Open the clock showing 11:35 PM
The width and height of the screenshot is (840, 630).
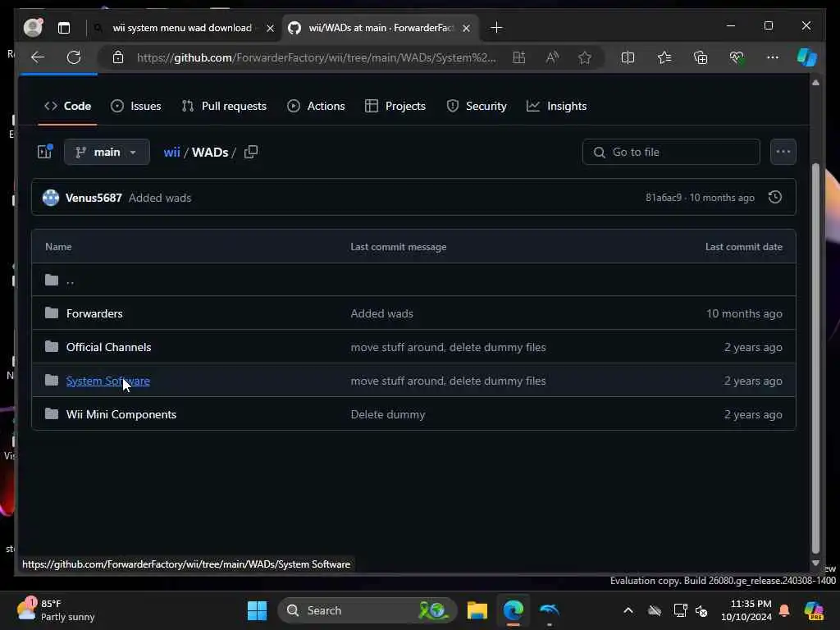[746, 610]
